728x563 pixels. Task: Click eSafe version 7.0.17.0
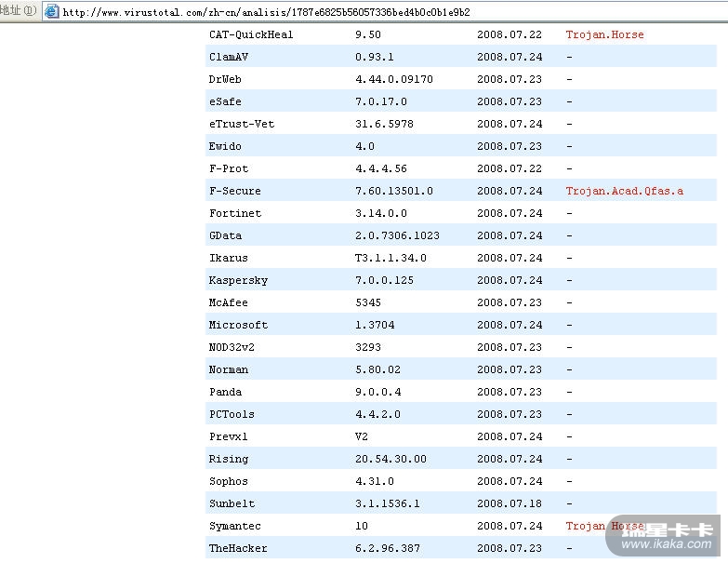click(380, 101)
